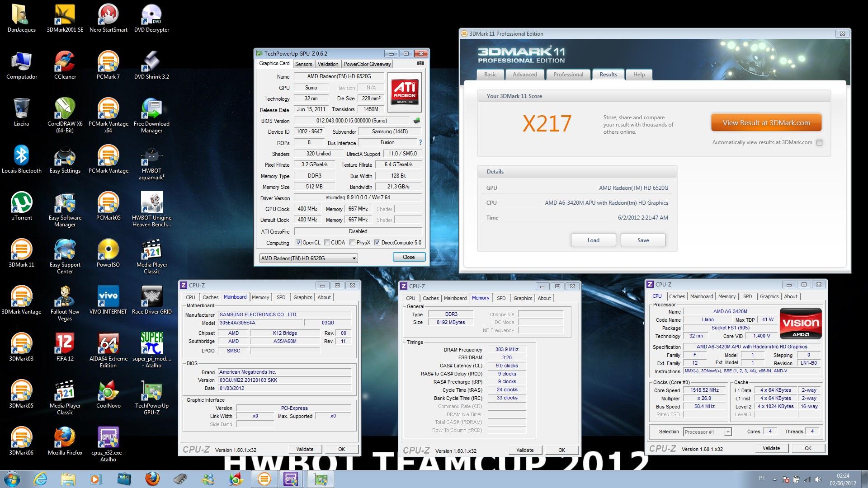Click the GPU-Z BIOS save chip icon

[x=417, y=121]
